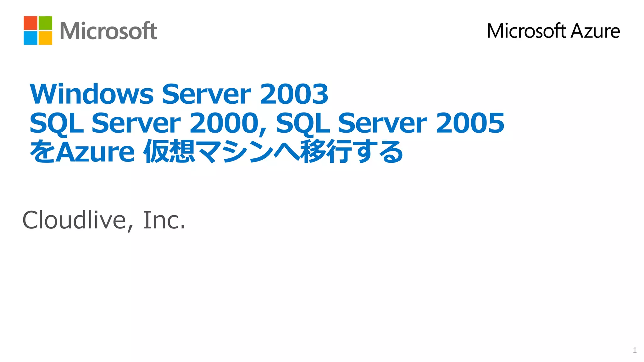Click the を character starting the third title line
This screenshot has width=644, height=362.
click(42, 152)
